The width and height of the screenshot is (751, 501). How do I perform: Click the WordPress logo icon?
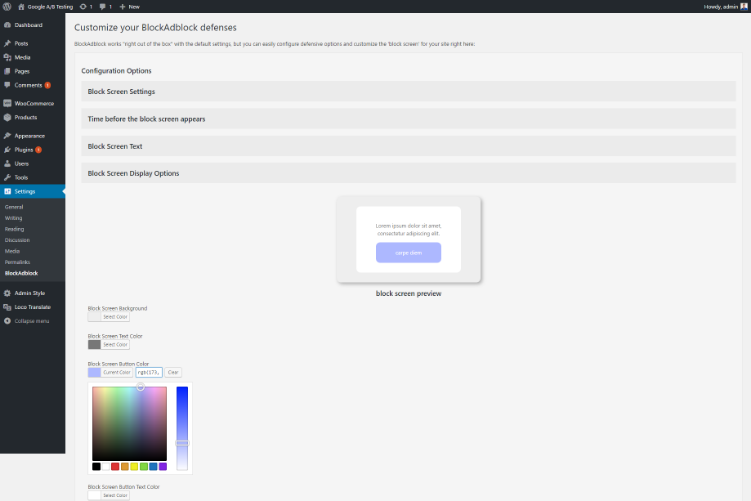click(7, 7)
